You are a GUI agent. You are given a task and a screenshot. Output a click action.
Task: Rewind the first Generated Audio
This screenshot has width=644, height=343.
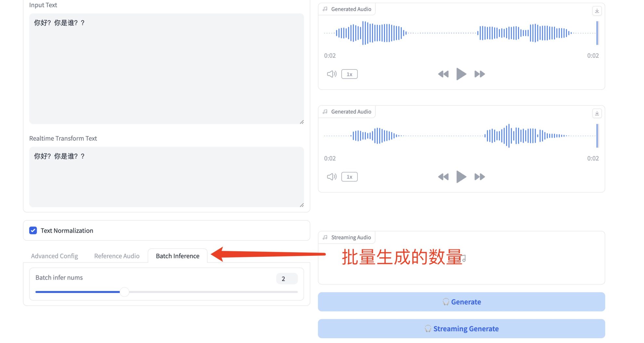[x=443, y=74]
